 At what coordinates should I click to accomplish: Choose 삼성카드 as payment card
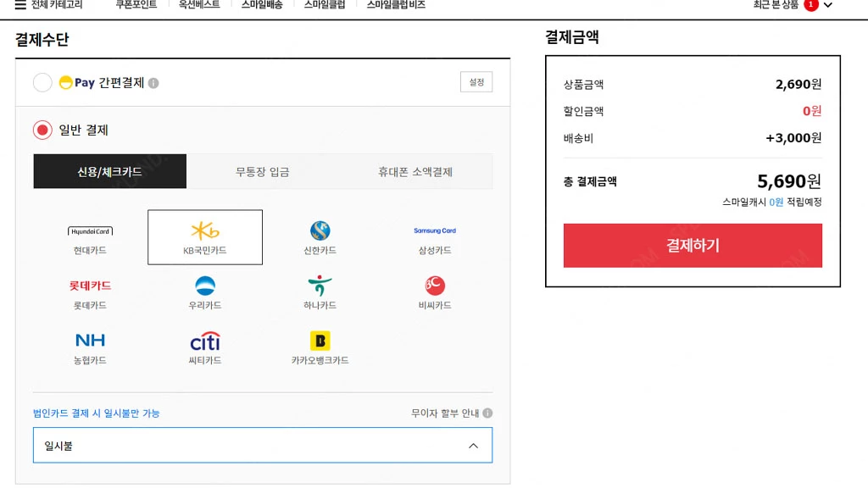click(435, 237)
